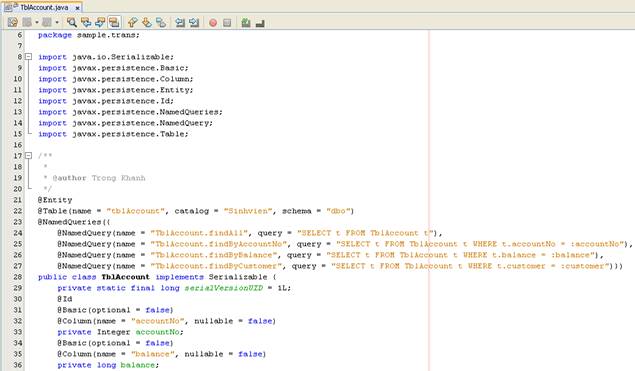This screenshot has height=371, width=635.
Task: Click the Forward navigation toolbar icon
Action: (47, 23)
